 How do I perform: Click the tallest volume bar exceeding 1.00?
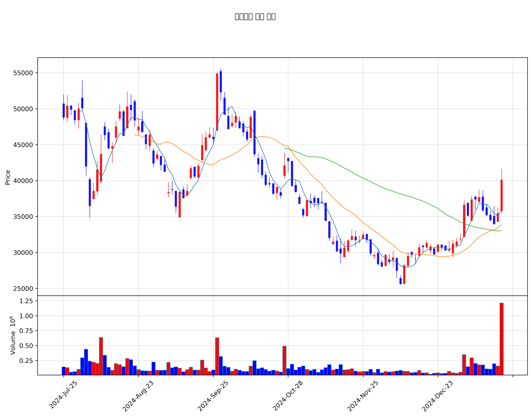point(501,339)
